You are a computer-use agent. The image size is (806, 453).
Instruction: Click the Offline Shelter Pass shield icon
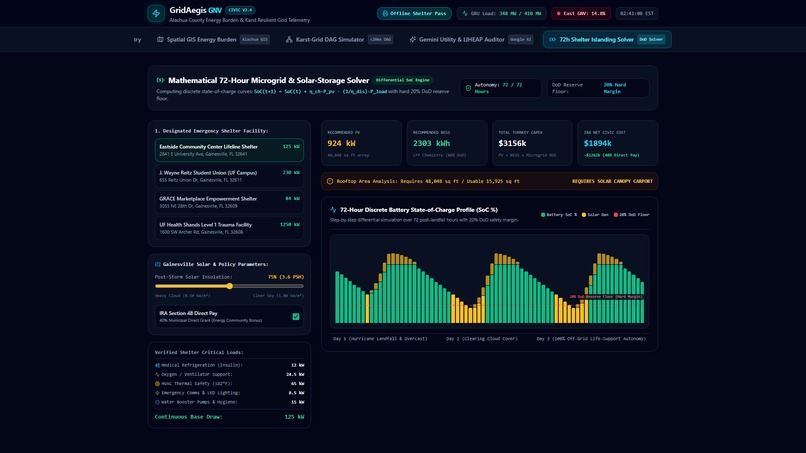point(385,13)
